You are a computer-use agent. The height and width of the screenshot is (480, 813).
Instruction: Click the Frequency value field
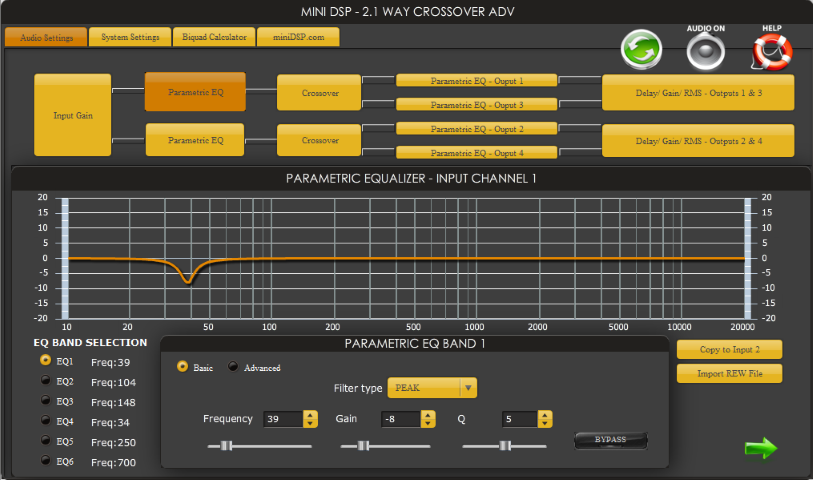284,419
